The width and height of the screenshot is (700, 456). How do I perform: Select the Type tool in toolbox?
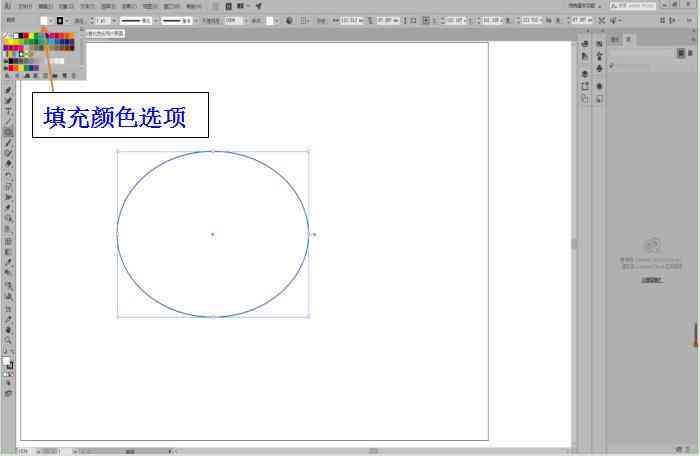8,111
